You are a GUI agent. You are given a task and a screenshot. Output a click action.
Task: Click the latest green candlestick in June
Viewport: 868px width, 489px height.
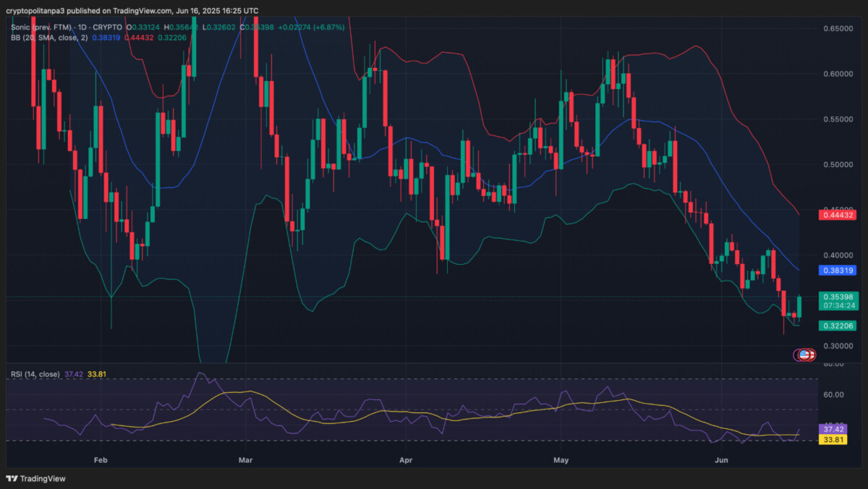(799, 306)
